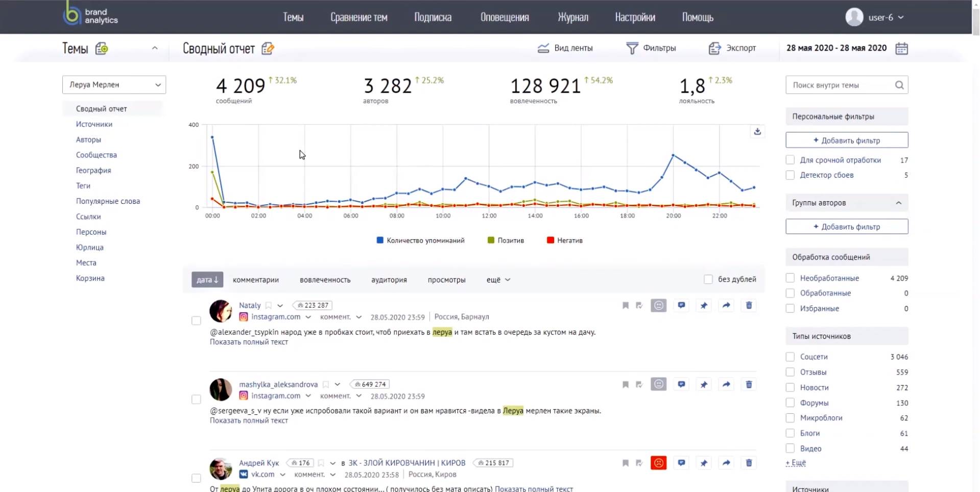Go to Оповещения menu
This screenshot has height=492, width=980.
pos(505,17)
